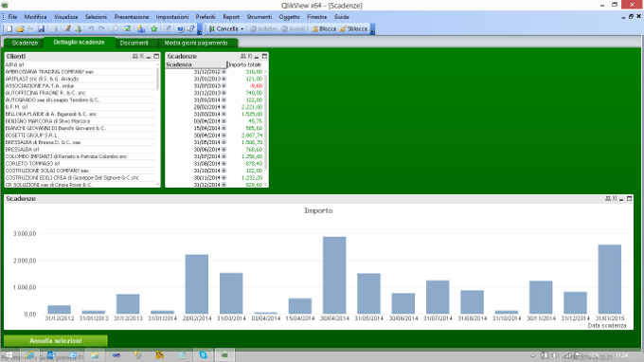Viewport: 644px width, 362px height.
Task: Open the Strumenti menu
Action: pos(259,17)
